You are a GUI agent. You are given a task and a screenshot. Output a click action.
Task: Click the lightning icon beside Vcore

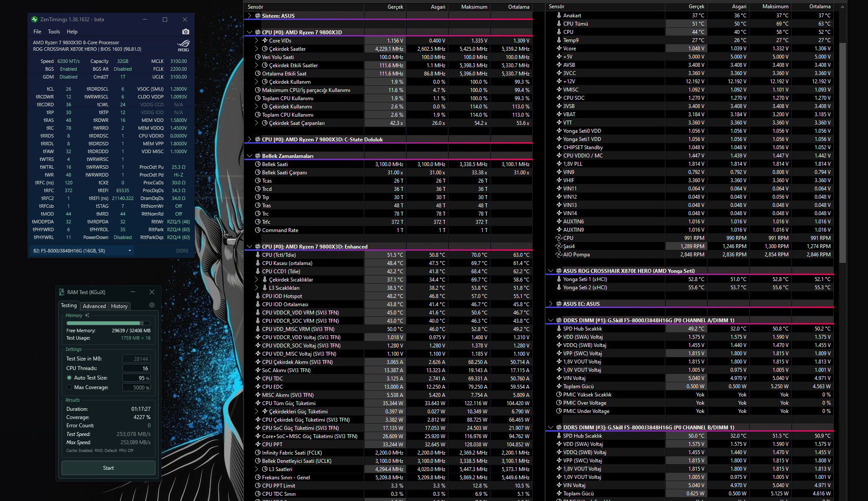pos(559,49)
